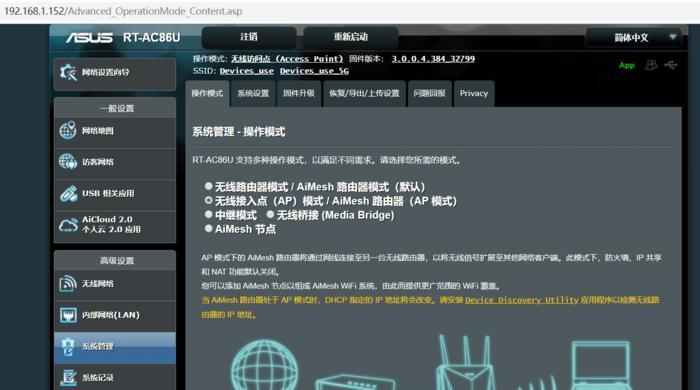
Task: Click the 内部网络(LAN) icon
Action: (x=68, y=315)
